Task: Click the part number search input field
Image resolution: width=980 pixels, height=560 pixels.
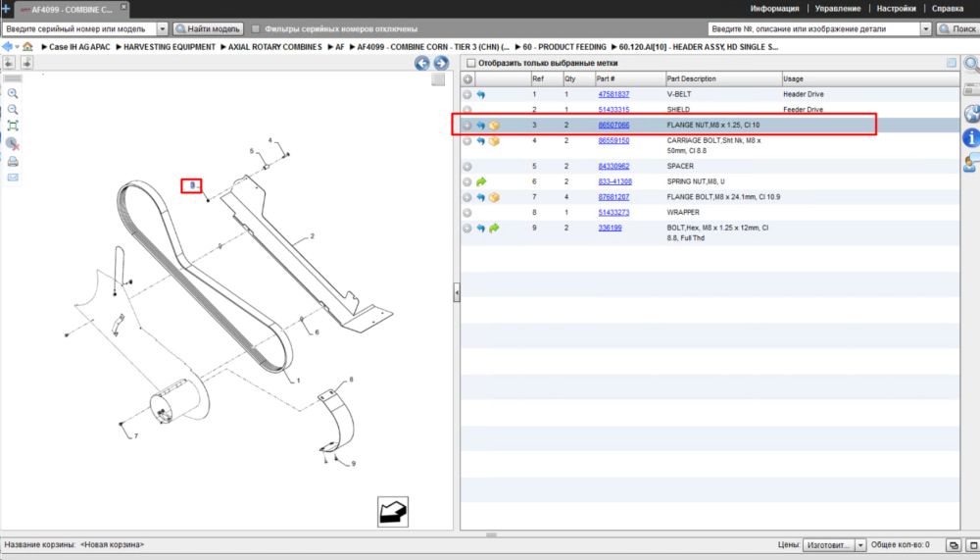Action: coord(814,28)
